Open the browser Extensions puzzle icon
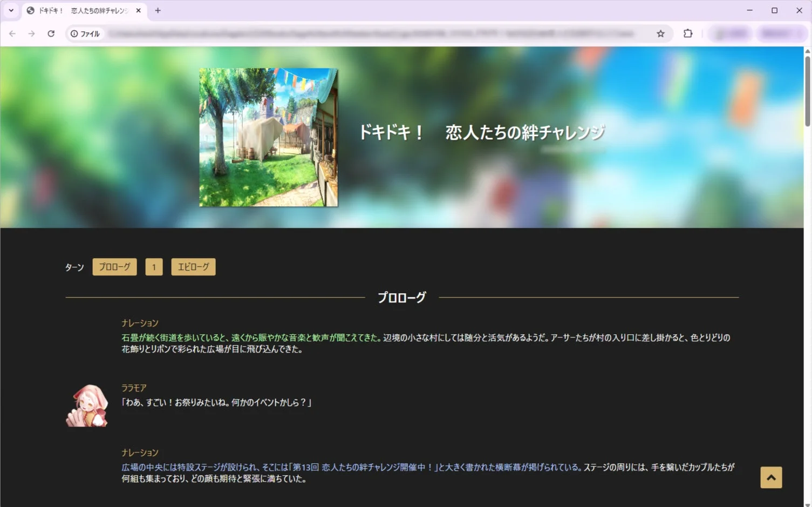The height and width of the screenshot is (507, 812). (x=688, y=33)
